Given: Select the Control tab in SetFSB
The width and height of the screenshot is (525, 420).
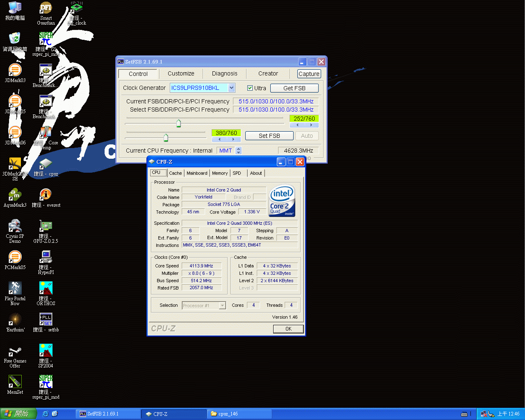Looking at the screenshot, I should 138,74.
